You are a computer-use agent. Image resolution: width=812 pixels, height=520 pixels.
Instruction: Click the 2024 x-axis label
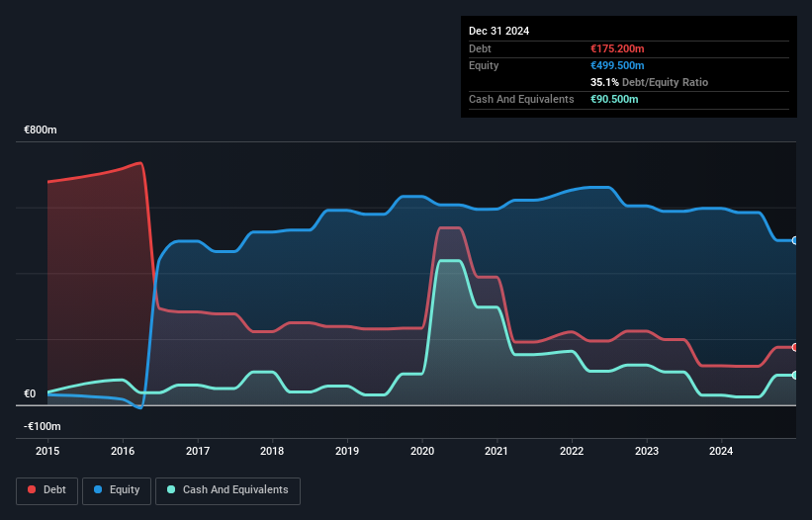(x=721, y=451)
